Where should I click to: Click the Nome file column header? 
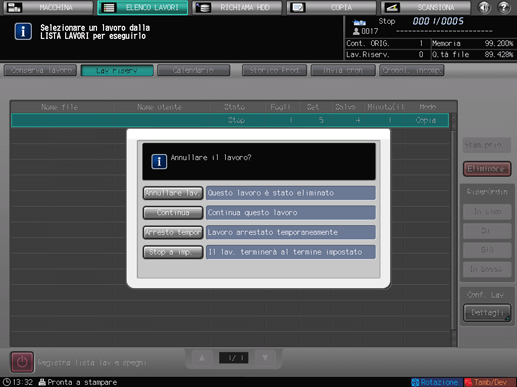(60, 107)
